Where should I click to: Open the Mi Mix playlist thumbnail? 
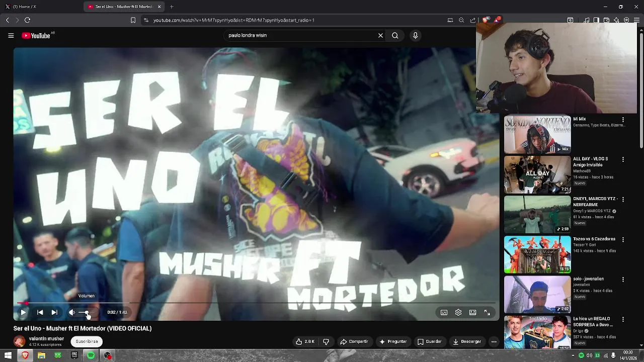(x=537, y=135)
